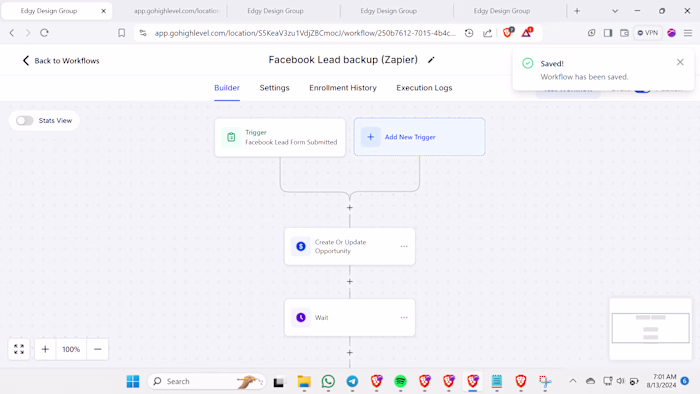Open the Settings tab

pyautogui.click(x=275, y=88)
